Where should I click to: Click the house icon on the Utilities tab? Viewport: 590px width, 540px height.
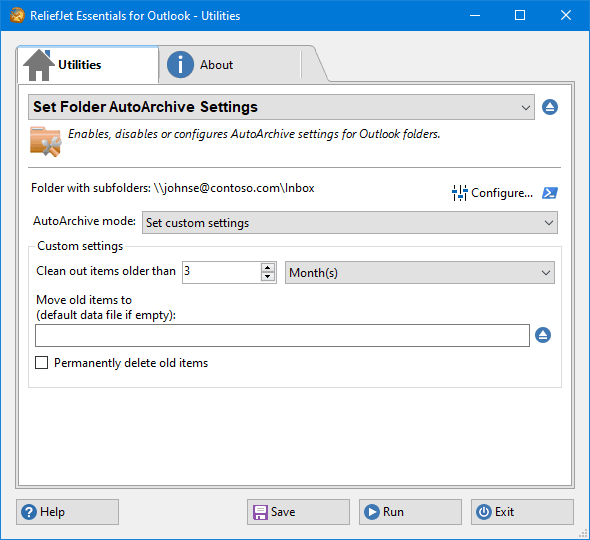pos(39,65)
